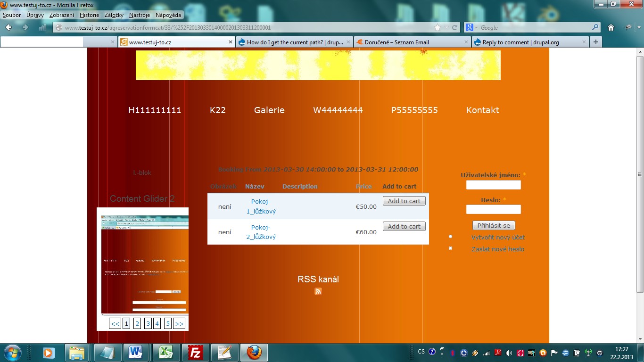Reload the page with the refresh icon

(455, 27)
